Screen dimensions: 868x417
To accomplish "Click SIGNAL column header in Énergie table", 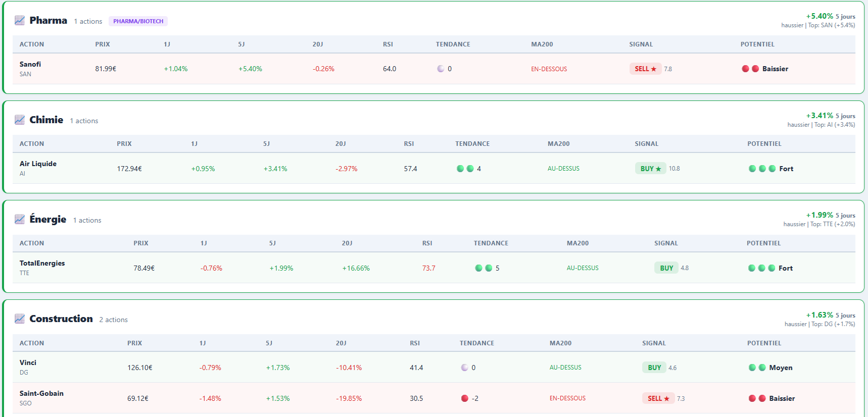I will pyautogui.click(x=665, y=243).
